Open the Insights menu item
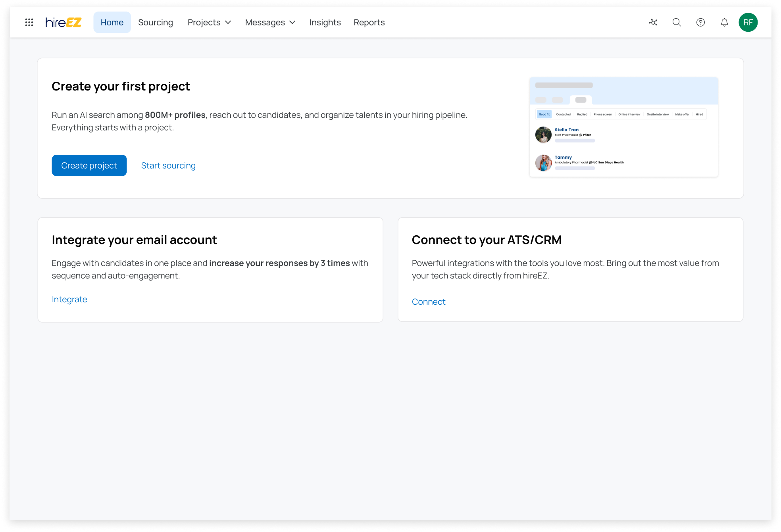The width and height of the screenshot is (781, 532). 325,22
